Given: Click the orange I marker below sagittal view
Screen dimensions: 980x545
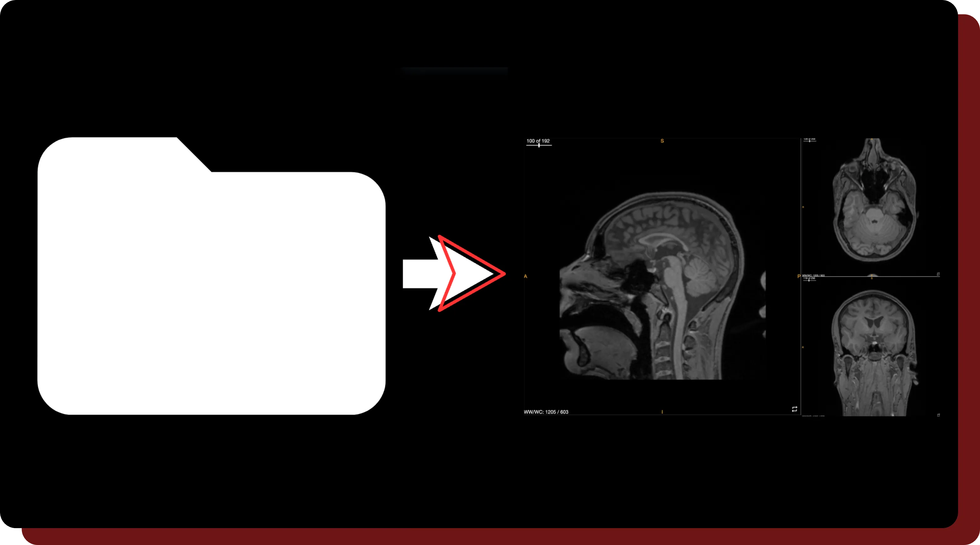Looking at the screenshot, I should [x=662, y=412].
